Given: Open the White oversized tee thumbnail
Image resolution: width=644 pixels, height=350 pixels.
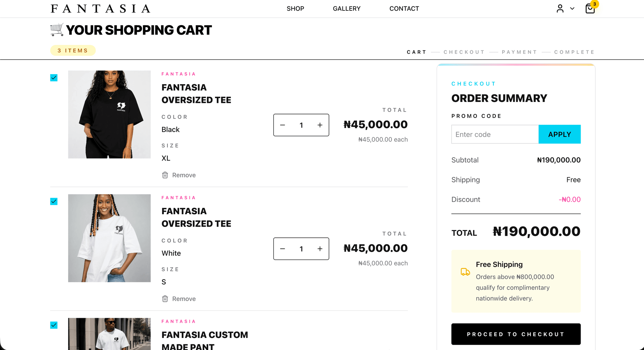Looking at the screenshot, I should tap(109, 238).
